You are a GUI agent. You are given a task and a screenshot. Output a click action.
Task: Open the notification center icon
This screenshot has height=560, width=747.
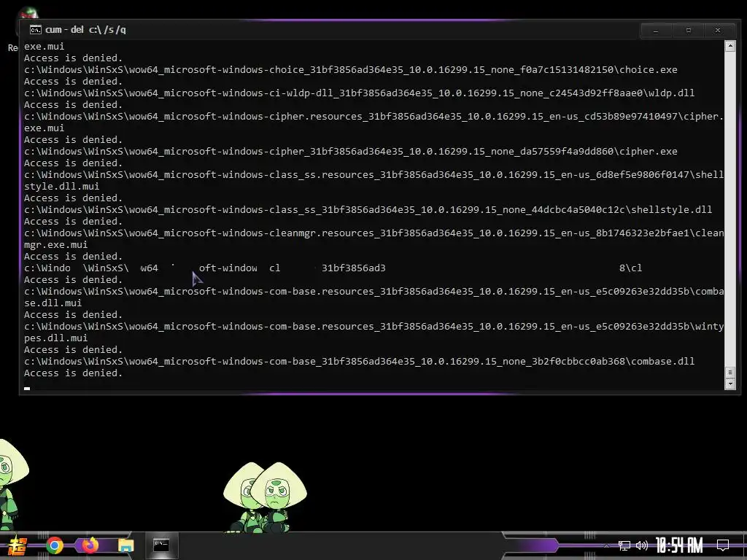[x=723, y=545]
